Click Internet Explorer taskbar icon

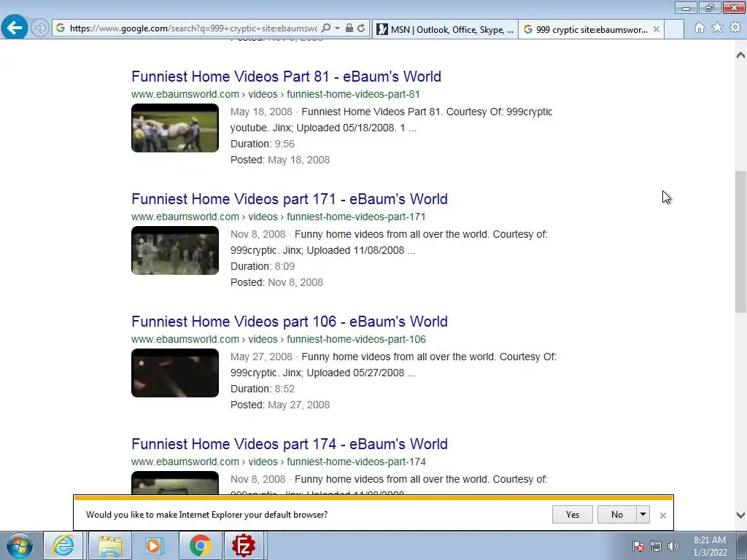(x=63, y=545)
